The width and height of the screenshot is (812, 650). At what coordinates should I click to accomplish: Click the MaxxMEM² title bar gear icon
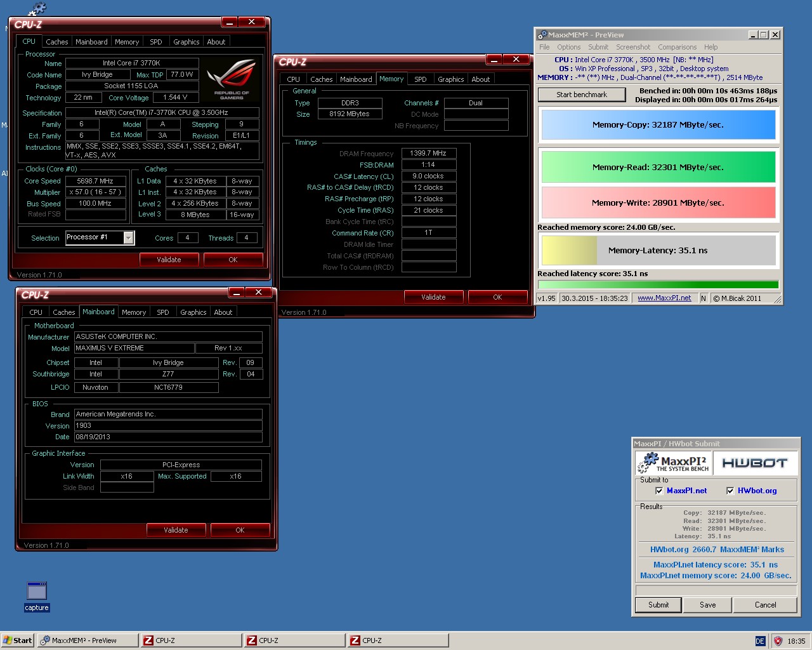(542, 35)
